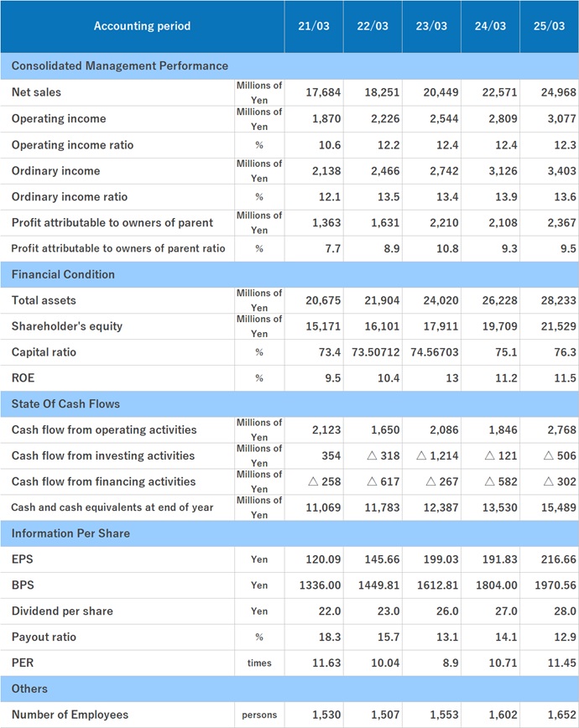Screen dimensions: 579x728
Task: Select the ROE row label
Action: (23, 378)
